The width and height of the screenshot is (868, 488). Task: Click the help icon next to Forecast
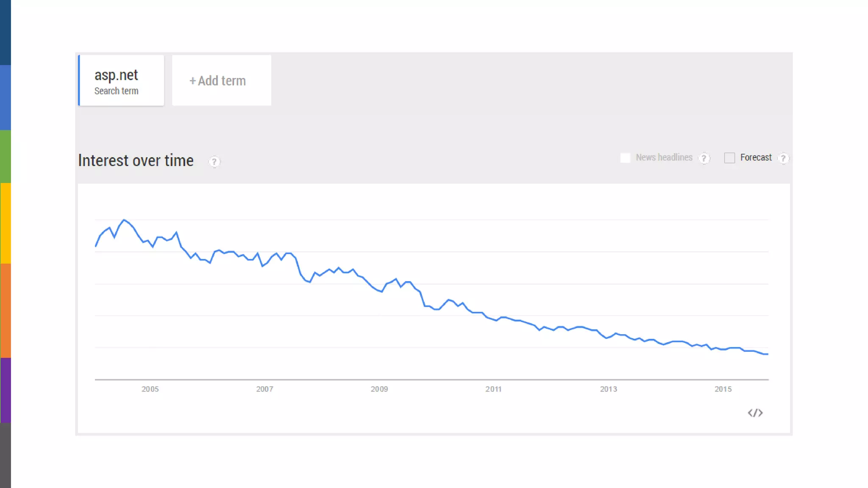pos(783,158)
